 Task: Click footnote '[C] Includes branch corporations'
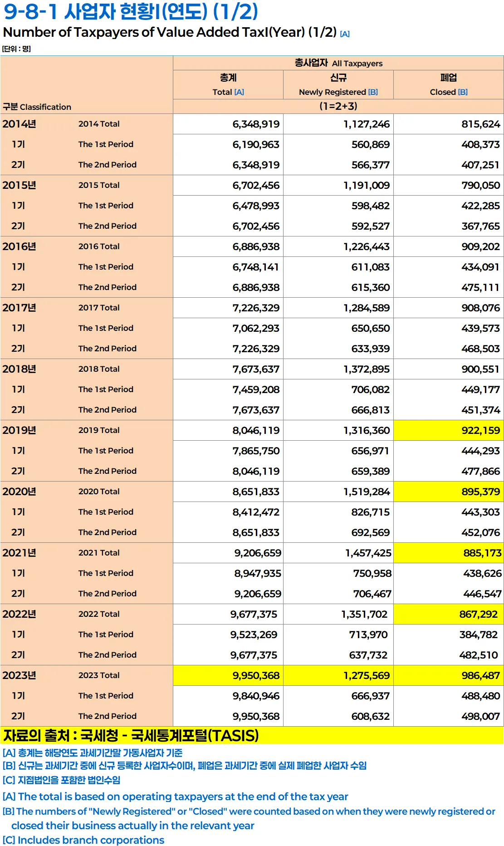[83, 840]
